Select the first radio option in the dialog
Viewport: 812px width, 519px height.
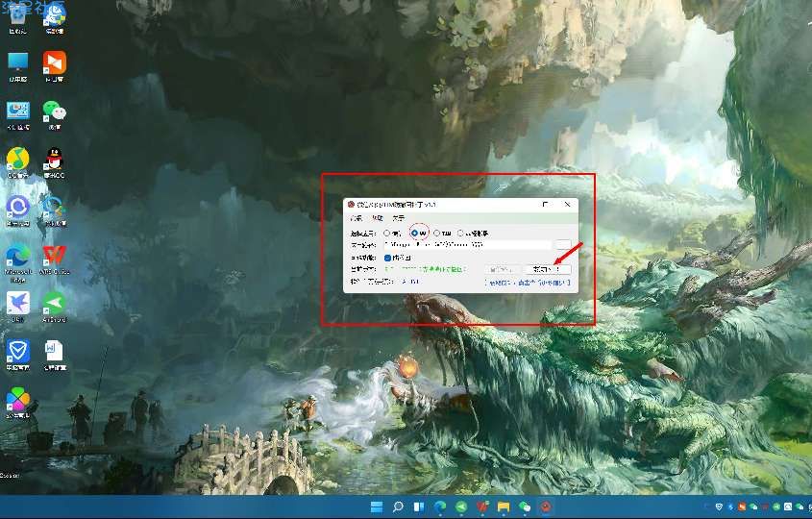pos(392,234)
